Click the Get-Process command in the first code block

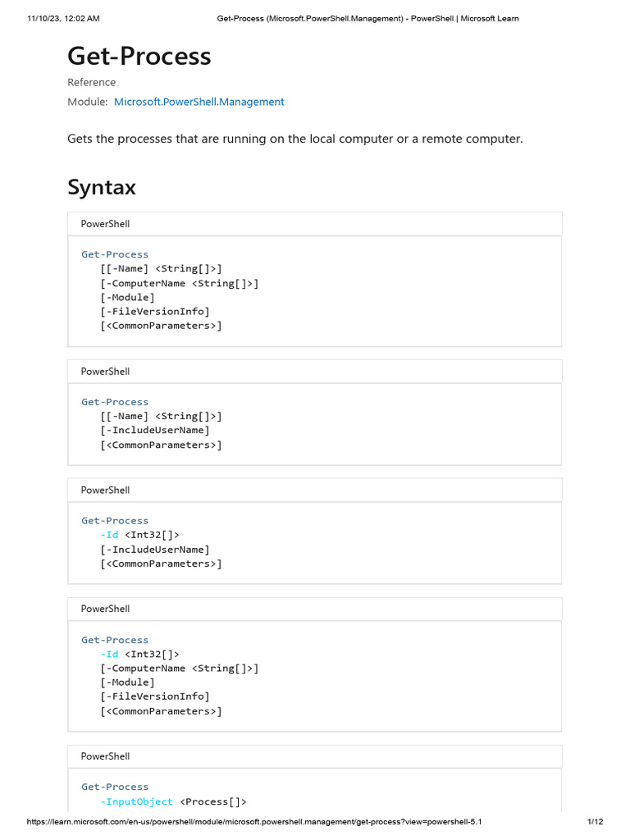coord(115,254)
